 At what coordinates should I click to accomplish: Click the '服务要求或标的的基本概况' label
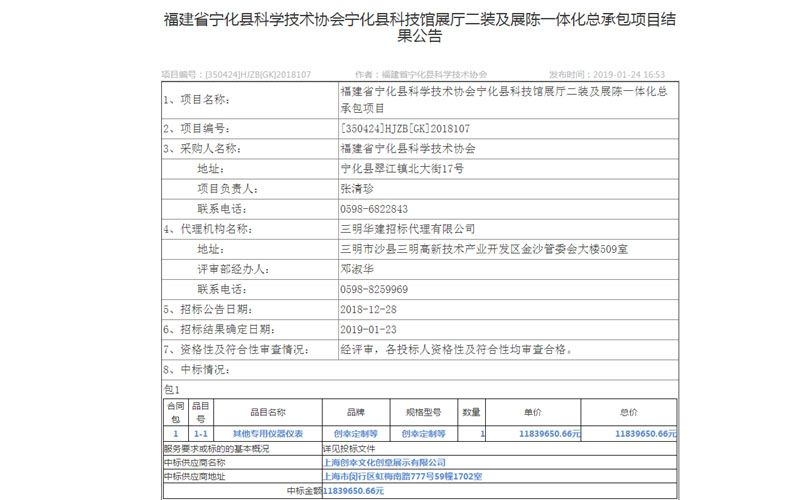tap(216, 449)
